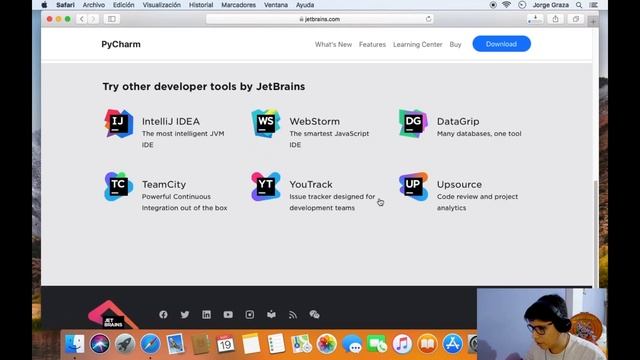Open JetBrains YouTube icon in footer
Screen dimensions: 640x360
coord(228,314)
